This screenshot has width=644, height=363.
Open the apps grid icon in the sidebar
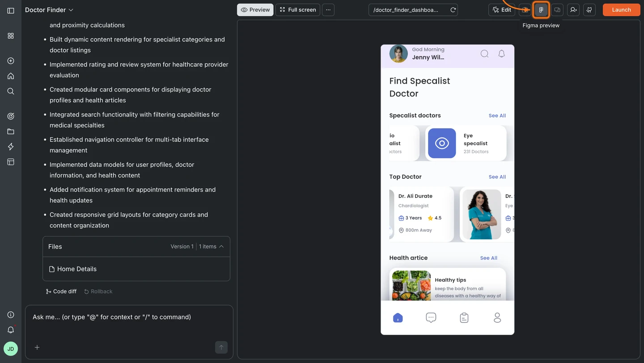[10, 35]
